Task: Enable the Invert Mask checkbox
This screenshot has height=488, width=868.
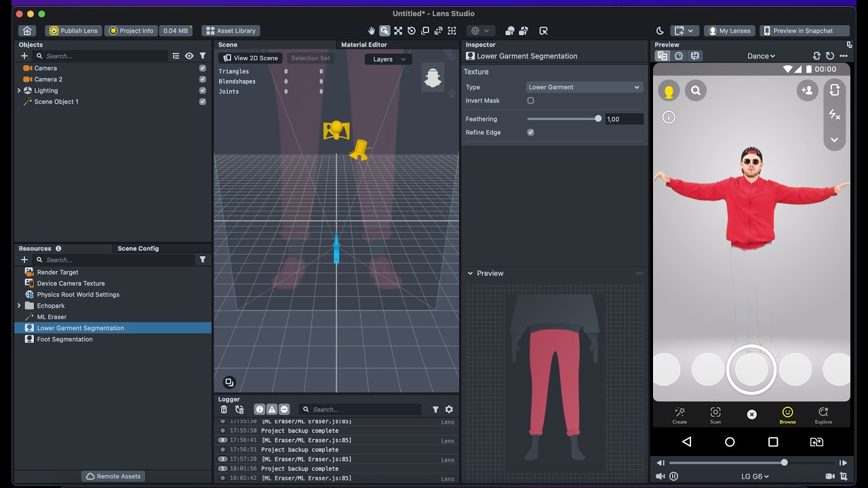Action: [530, 100]
